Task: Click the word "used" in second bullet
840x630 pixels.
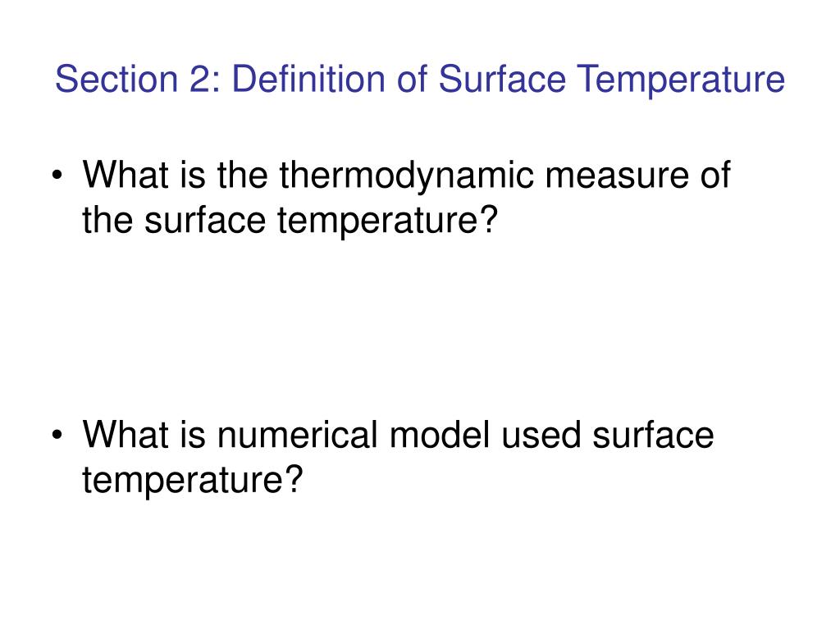Action: [541, 435]
